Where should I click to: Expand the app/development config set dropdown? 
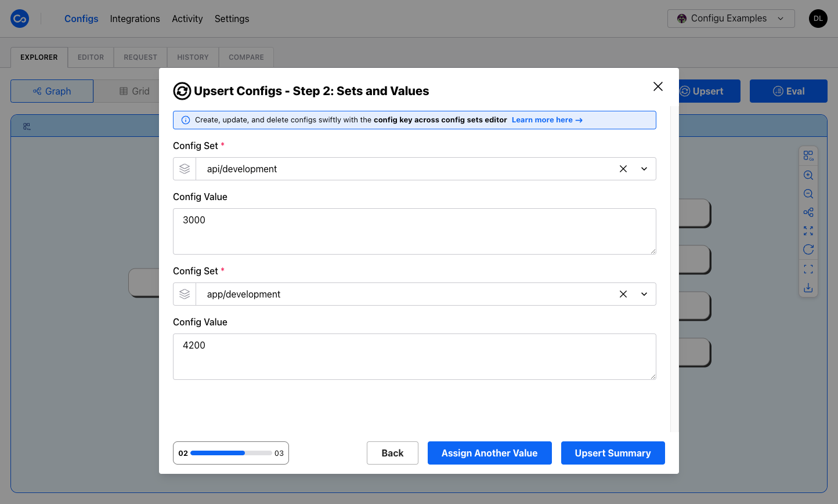[644, 294]
